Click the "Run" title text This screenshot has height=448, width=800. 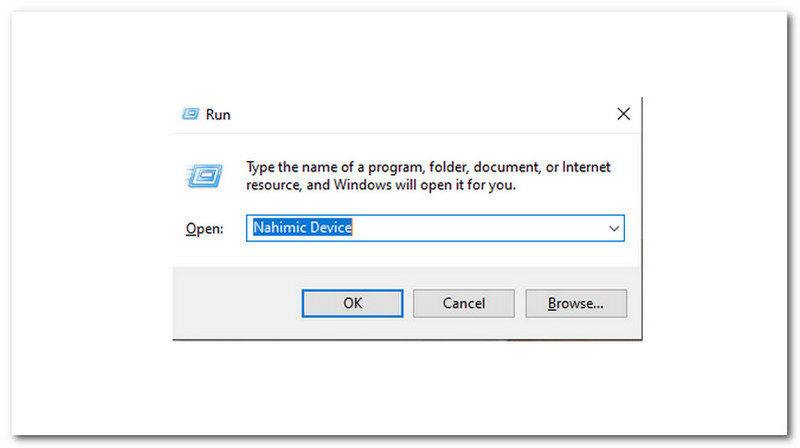click(218, 115)
